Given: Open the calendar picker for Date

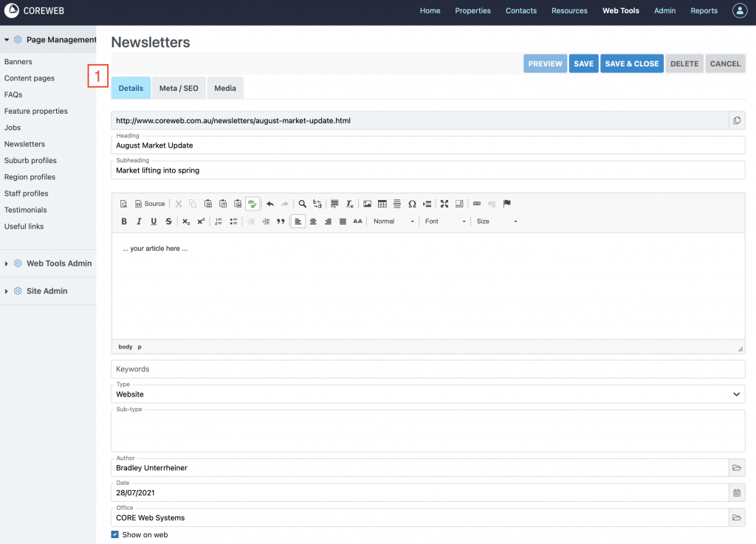Looking at the screenshot, I should (736, 492).
